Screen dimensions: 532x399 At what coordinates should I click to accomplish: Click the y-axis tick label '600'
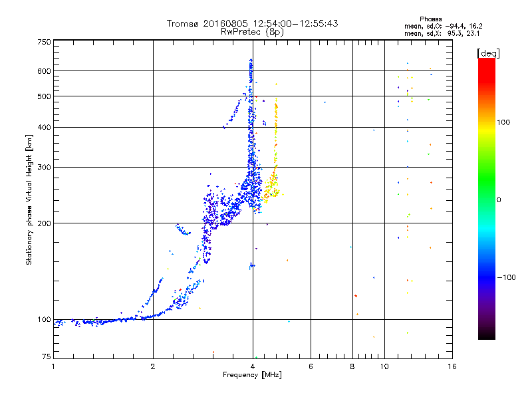[x=44, y=71]
